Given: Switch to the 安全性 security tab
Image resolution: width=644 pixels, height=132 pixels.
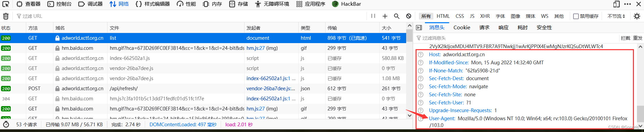Looking at the screenshot, I should pyautogui.click(x=544, y=28).
